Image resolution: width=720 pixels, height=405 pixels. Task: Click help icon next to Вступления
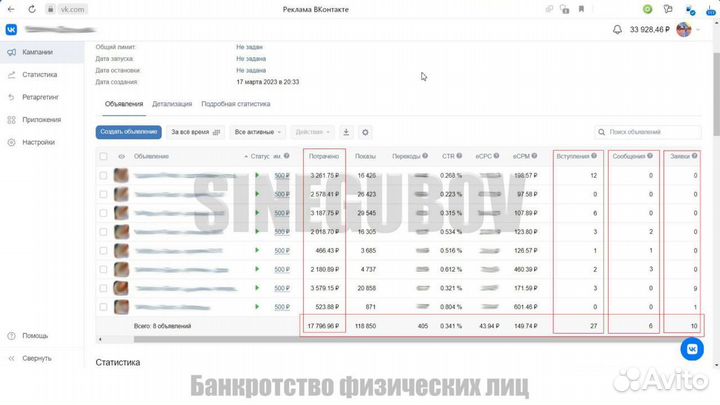(594, 156)
